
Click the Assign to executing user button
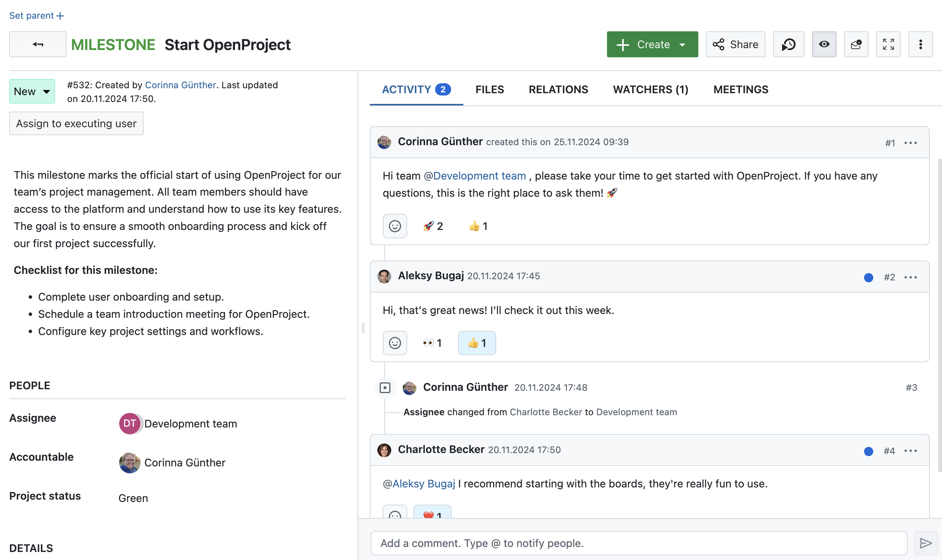(x=76, y=122)
